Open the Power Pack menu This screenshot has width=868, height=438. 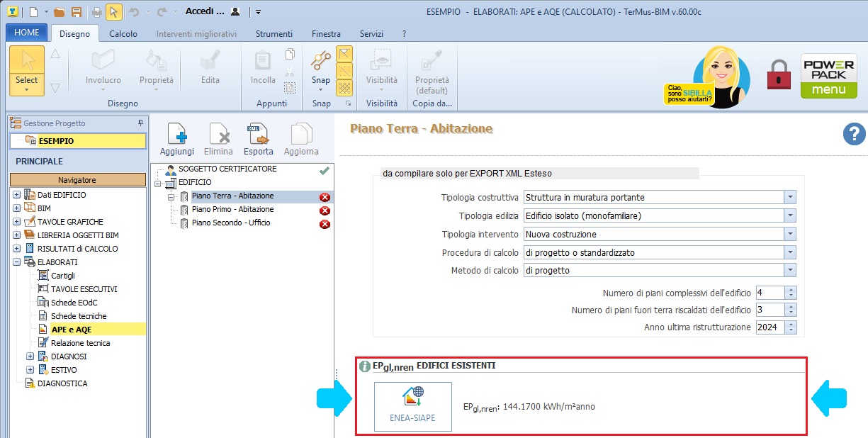coord(828,76)
